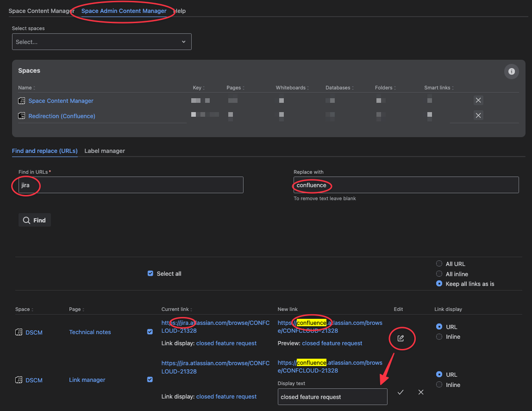Screen dimensions: 532x411
Task: Open DSCM link in Link manager row
Action: tap(34, 380)
